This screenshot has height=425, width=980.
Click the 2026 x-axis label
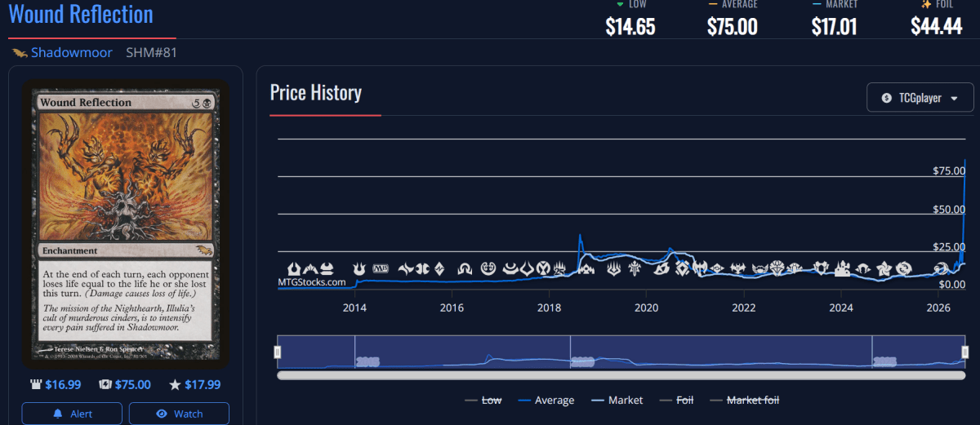938,308
